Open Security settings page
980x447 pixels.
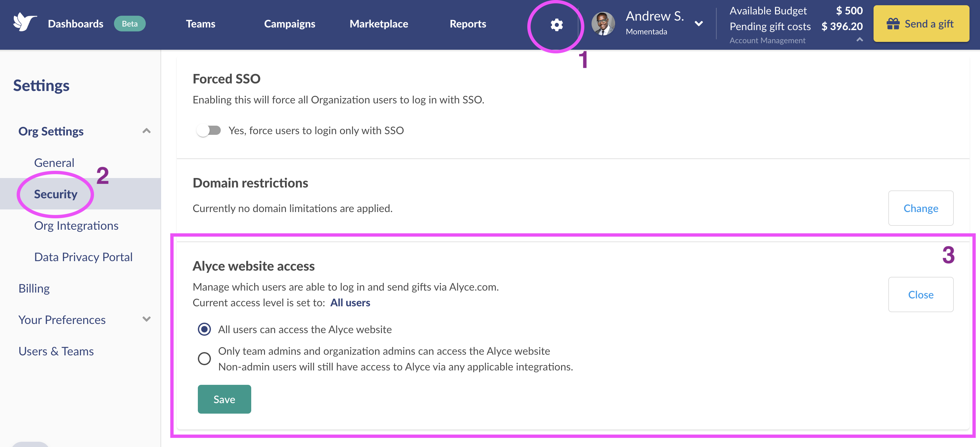pos(56,194)
